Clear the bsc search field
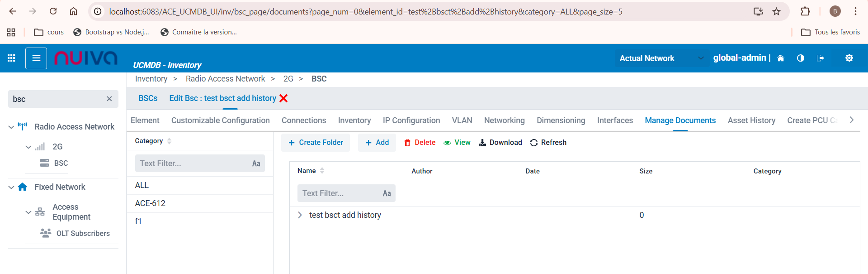This screenshot has height=274, width=868. pos(109,99)
